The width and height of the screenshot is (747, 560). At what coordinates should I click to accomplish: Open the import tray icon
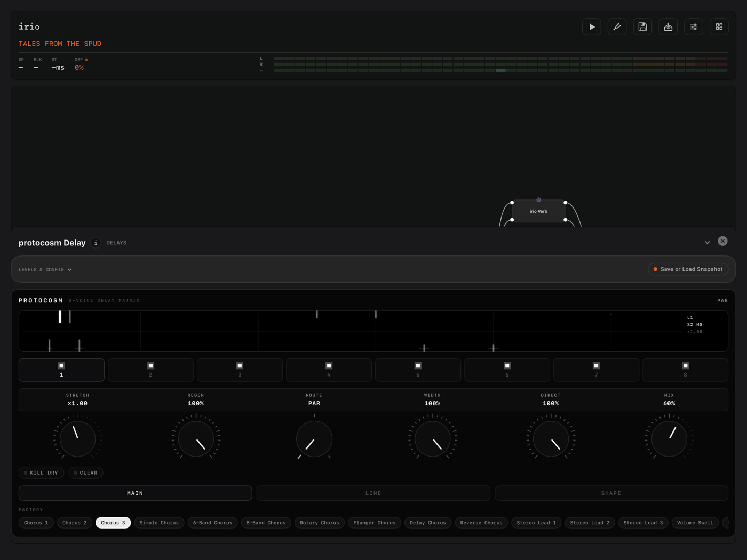pyautogui.click(x=668, y=27)
